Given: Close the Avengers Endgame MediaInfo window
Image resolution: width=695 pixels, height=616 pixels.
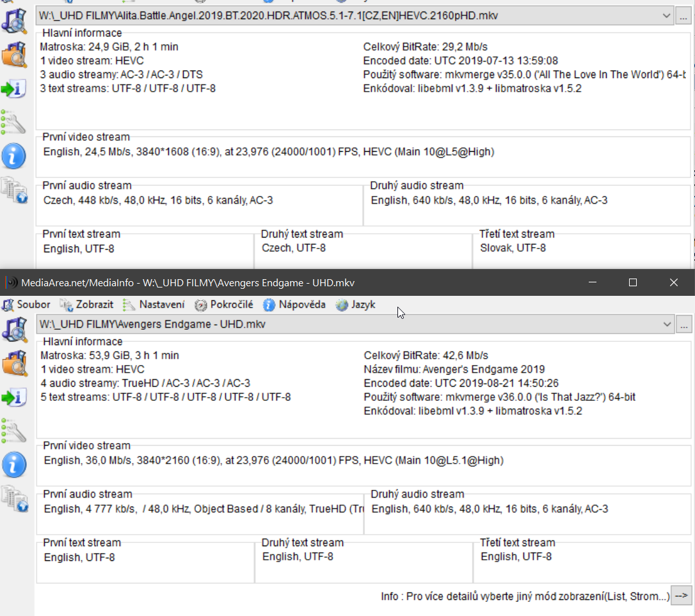Looking at the screenshot, I should coord(674,282).
